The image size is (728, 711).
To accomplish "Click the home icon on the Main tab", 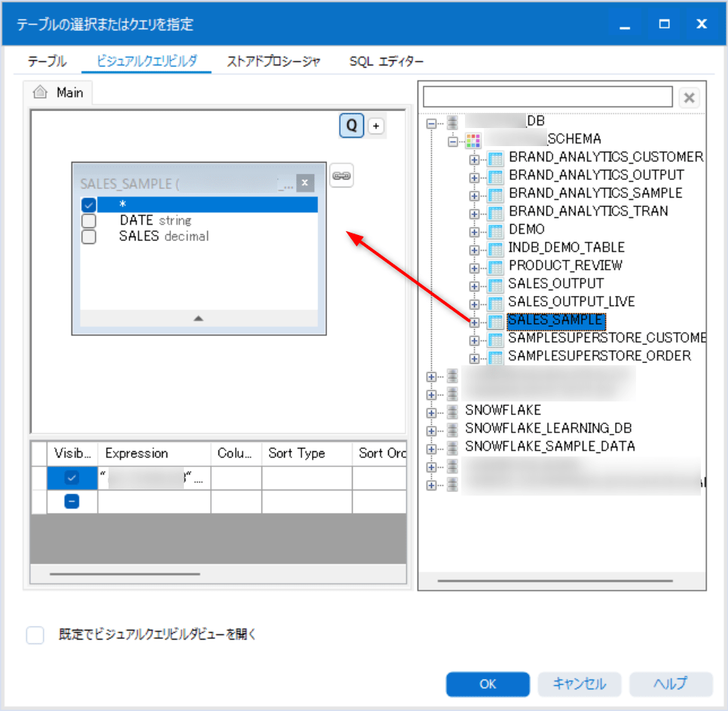I will 39,93.
